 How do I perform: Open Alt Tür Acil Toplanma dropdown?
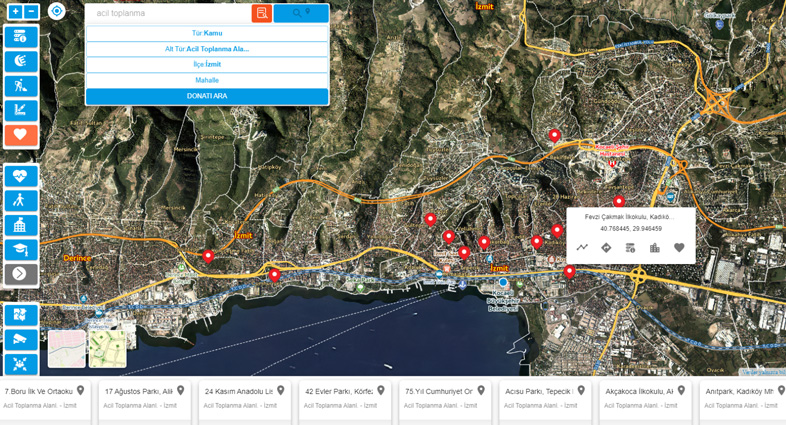[x=207, y=49]
